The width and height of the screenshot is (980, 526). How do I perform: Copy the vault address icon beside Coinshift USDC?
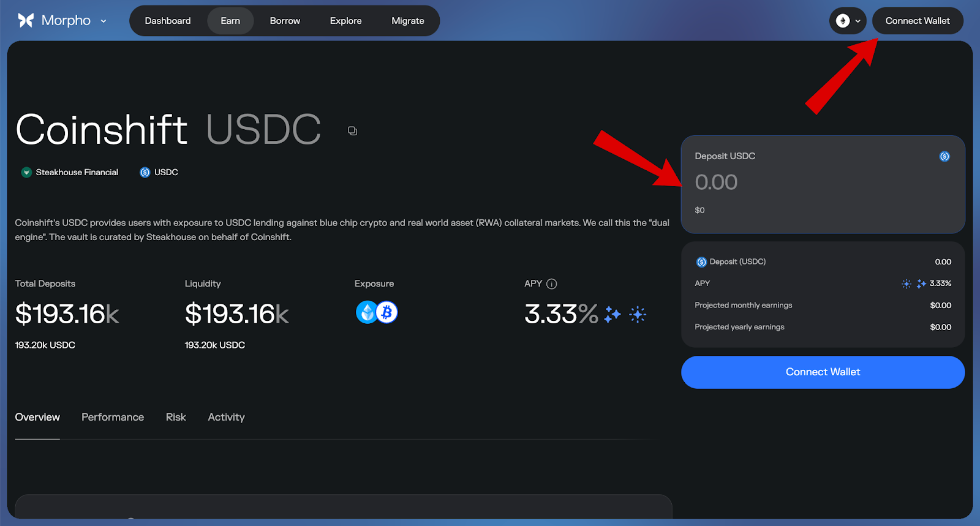click(x=352, y=130)
